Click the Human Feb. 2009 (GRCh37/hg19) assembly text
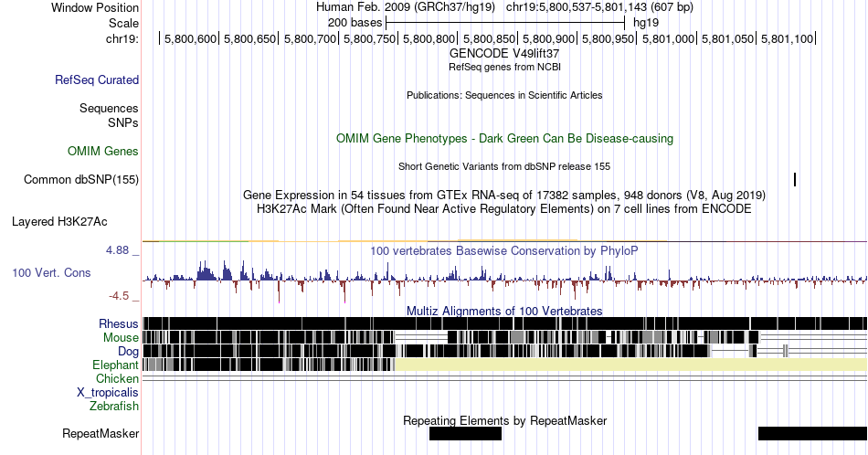Image resolution: width=868 pixels, height=455 pixels. point(405,7)
